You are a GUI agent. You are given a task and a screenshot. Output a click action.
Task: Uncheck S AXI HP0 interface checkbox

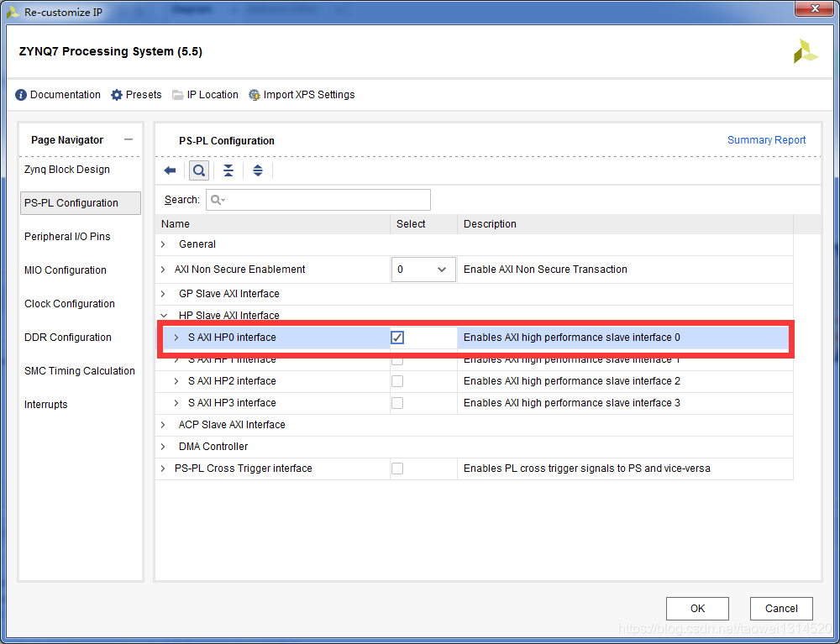(397, 338)
